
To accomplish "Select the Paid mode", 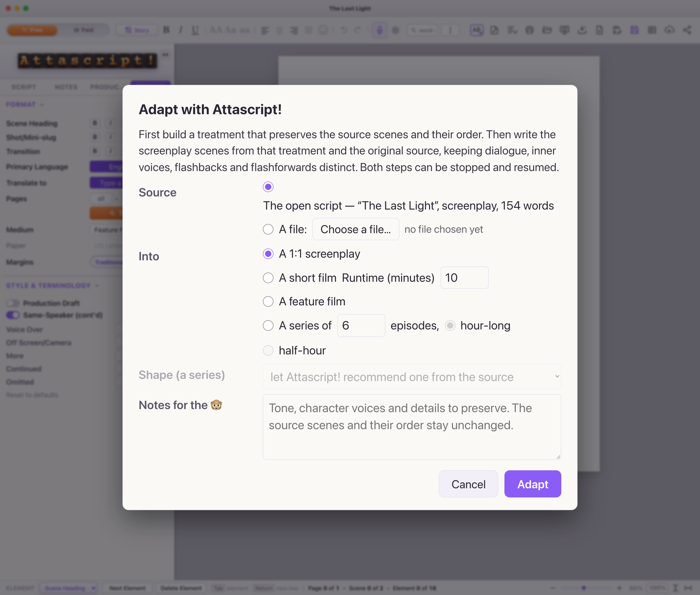I will (x=84, y=30).
